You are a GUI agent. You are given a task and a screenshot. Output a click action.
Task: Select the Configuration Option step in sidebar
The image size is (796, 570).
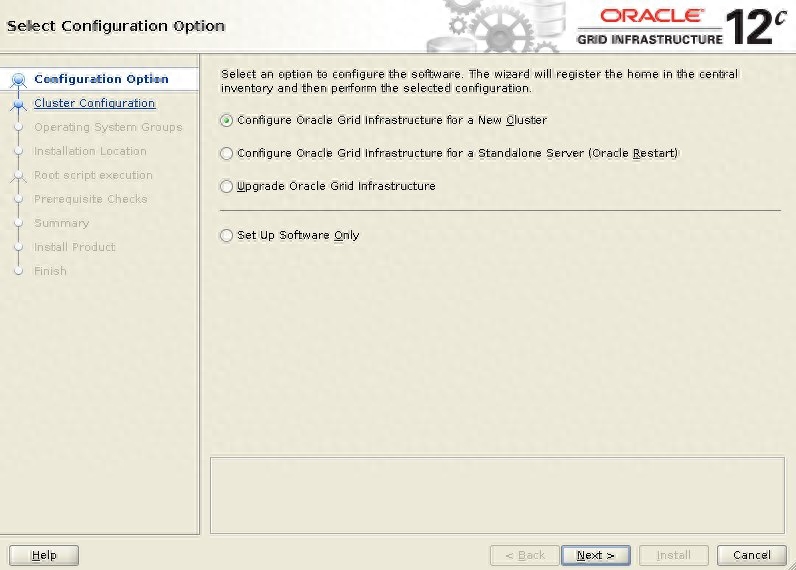click(101, 79)
